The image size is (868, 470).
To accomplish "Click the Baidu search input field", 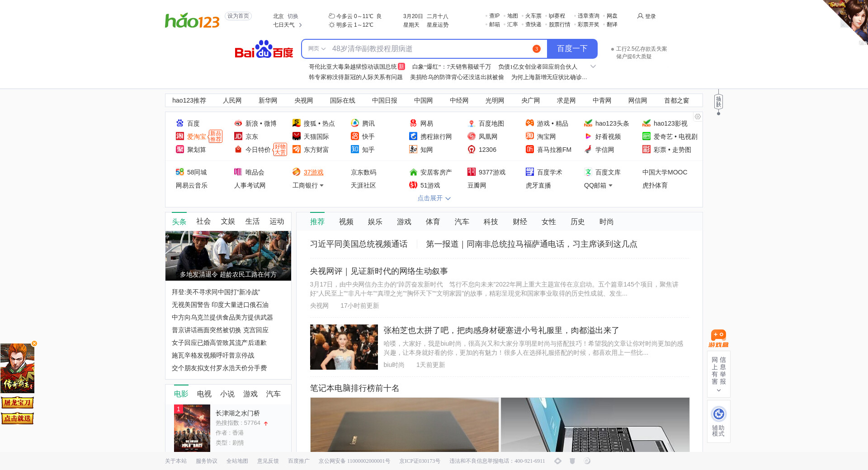I will (x=429, y=49).
